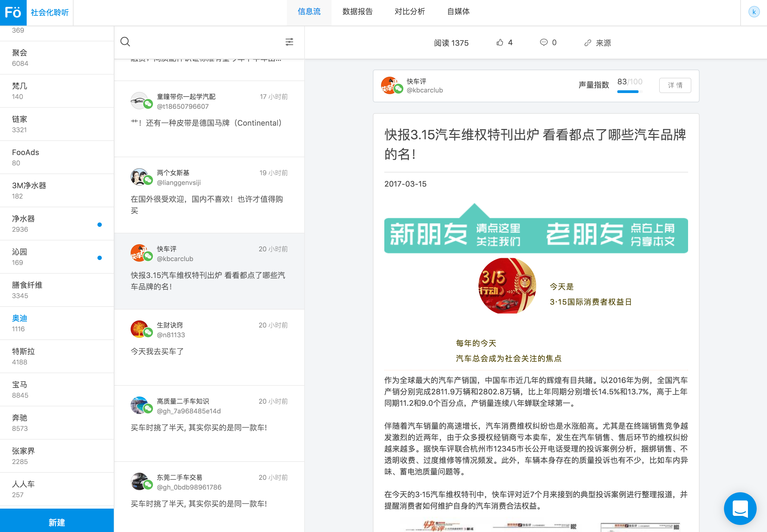Click 生财诀窍 avatar

tap(139, 329)
